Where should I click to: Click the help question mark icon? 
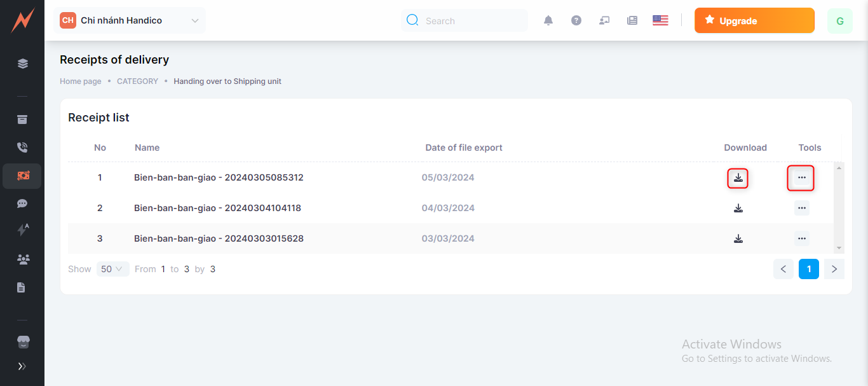click(x=576, y=20)
